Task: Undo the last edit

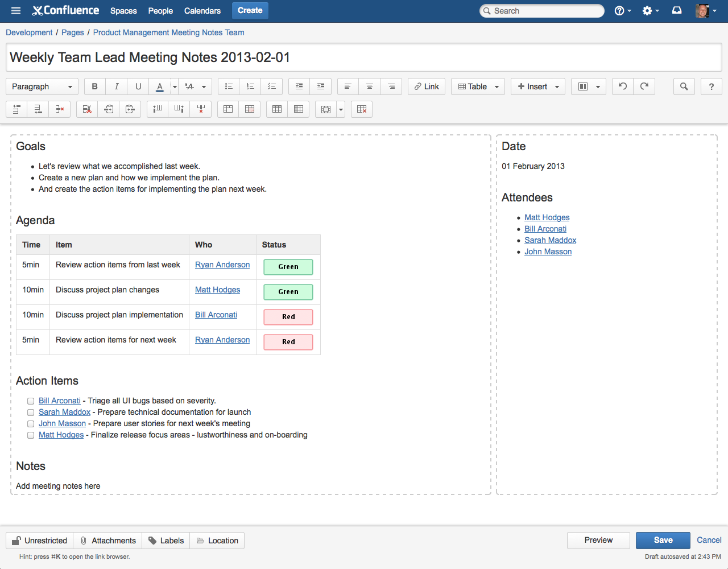Action: pyautogui.click(x=623, y=86)
